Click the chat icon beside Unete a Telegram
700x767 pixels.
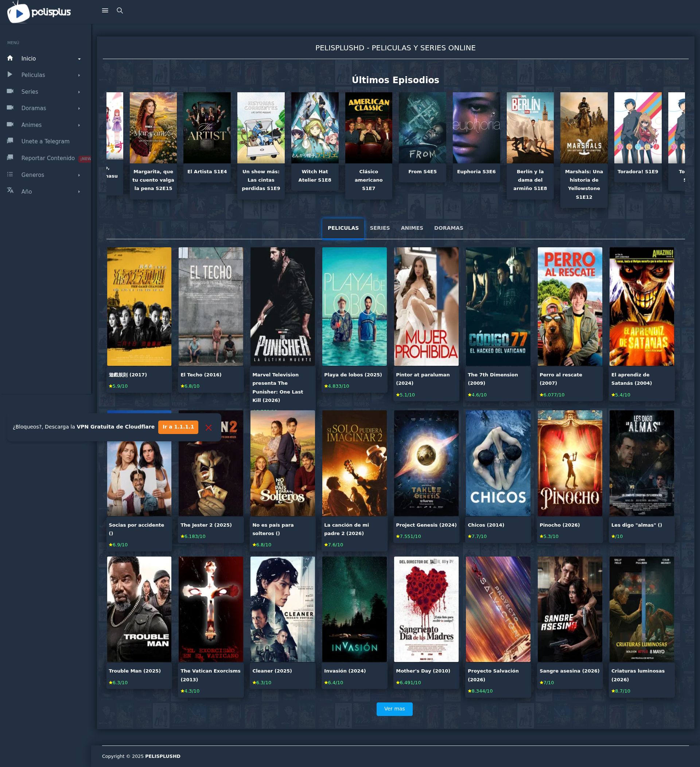[10, 141]
